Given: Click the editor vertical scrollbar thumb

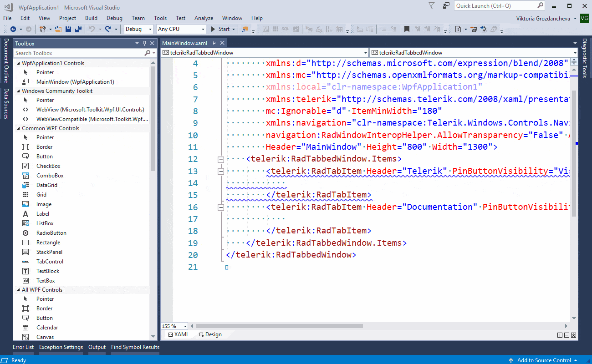Looking at the screenshot, I should [x=574, y=153].
